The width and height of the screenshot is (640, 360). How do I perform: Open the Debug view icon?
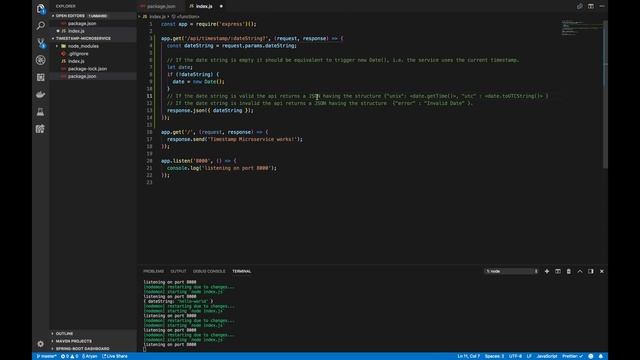pos(40,60)
